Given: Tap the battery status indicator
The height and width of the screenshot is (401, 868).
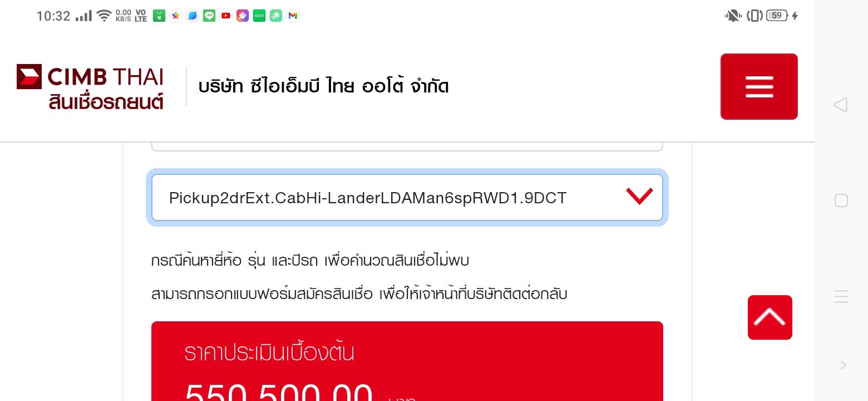Looking at the screenshot, I should click(778, 16).
